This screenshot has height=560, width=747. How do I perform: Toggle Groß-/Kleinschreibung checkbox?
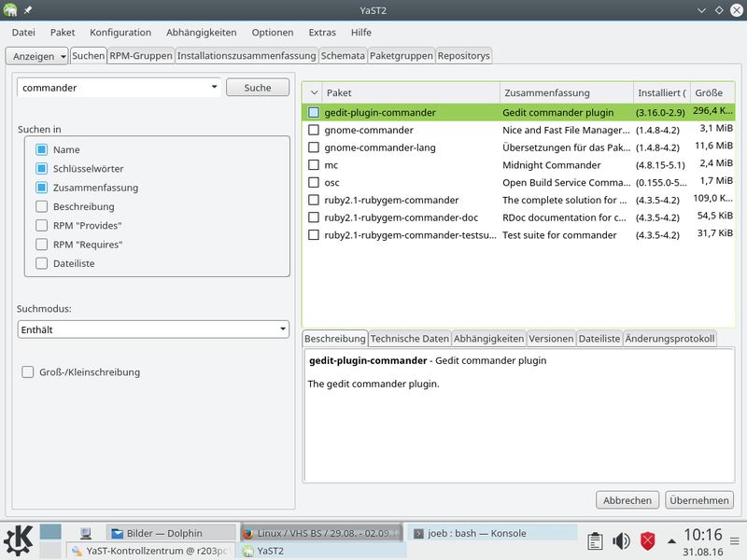(x=28, y=371)
